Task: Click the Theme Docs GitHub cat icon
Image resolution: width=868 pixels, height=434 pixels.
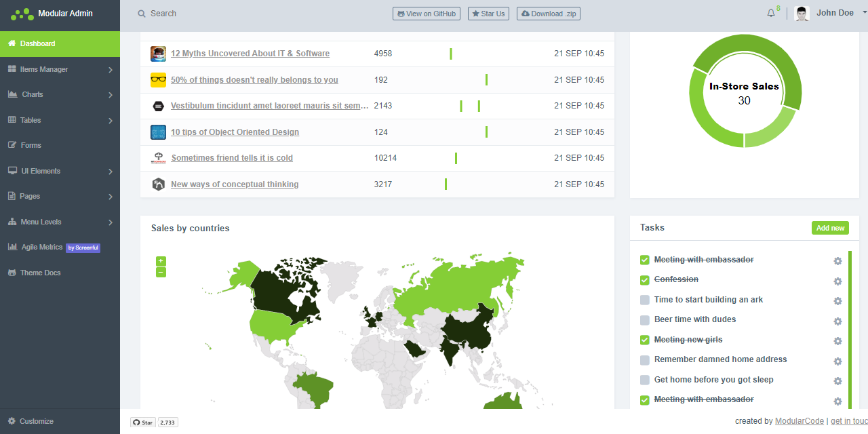Action: click(12, 273)
